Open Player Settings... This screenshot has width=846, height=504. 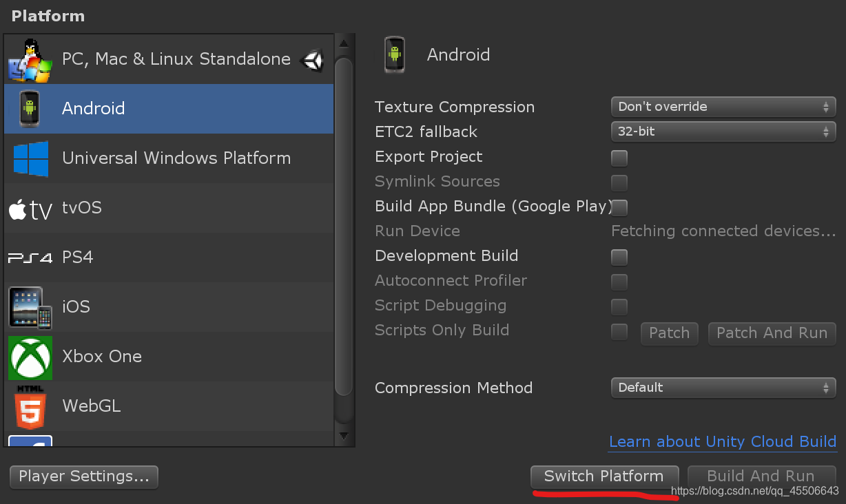(x=84, y=476)
